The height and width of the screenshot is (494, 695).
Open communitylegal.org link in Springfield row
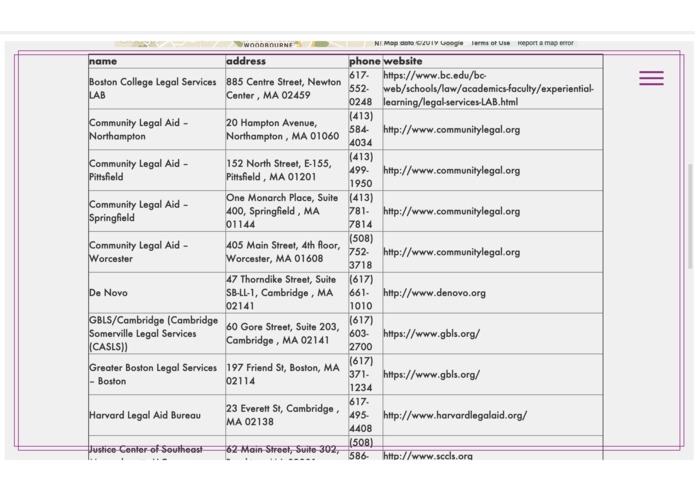(451, 211)
